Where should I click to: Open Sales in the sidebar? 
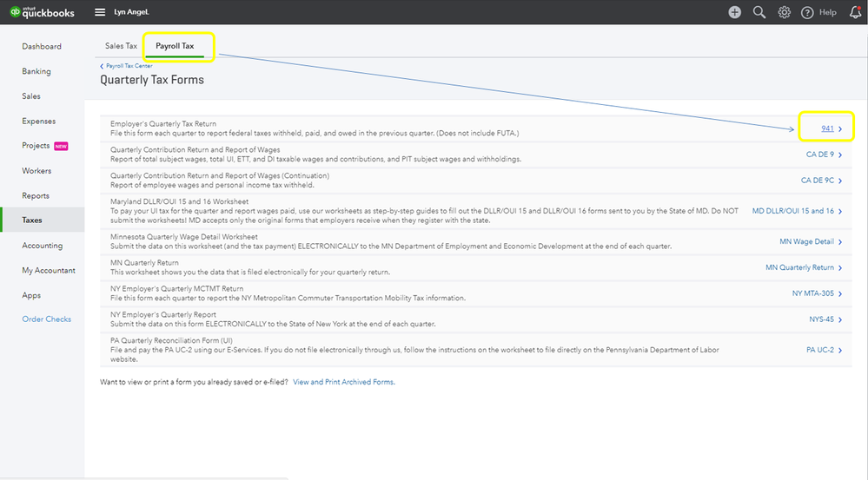coord(31,96)
